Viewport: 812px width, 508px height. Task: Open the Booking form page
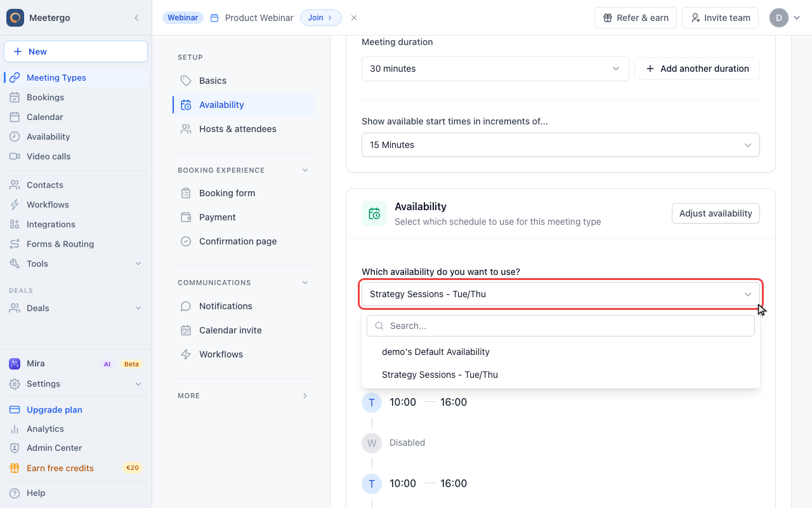244,193
